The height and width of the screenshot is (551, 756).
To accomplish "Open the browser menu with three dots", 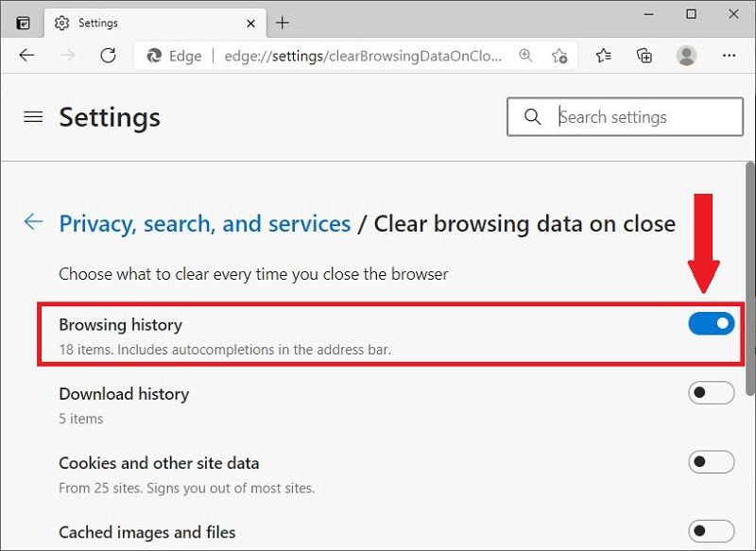I will click(x=730, y=56).
